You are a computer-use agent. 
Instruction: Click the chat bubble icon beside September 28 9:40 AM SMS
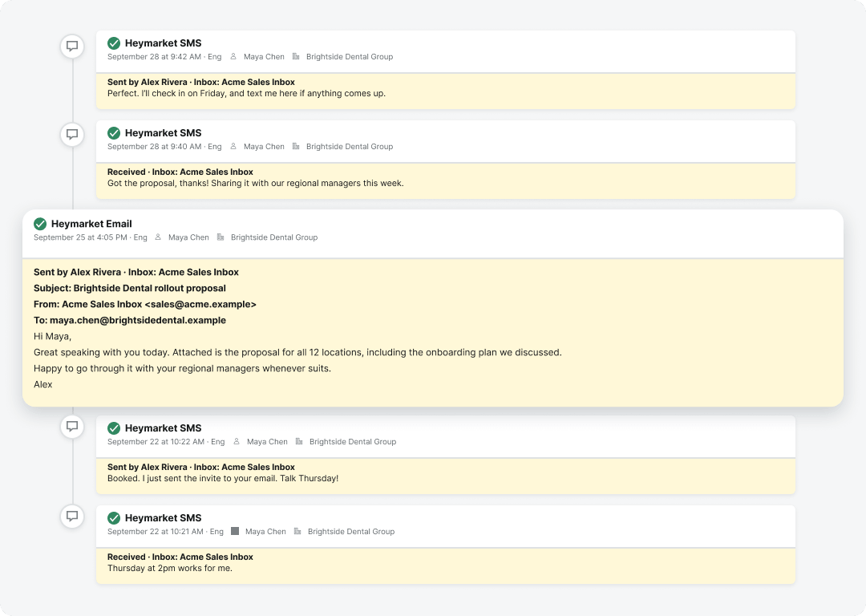click(72, 134)
